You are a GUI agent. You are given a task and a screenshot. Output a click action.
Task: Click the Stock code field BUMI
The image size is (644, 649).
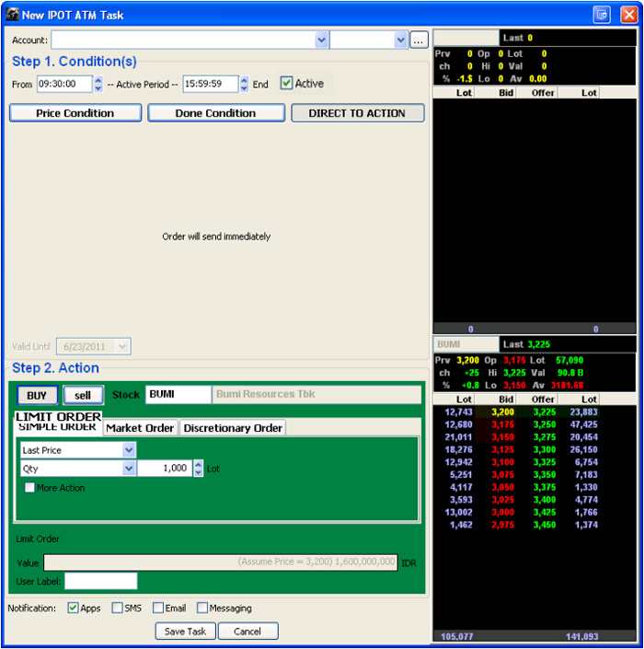178,394
